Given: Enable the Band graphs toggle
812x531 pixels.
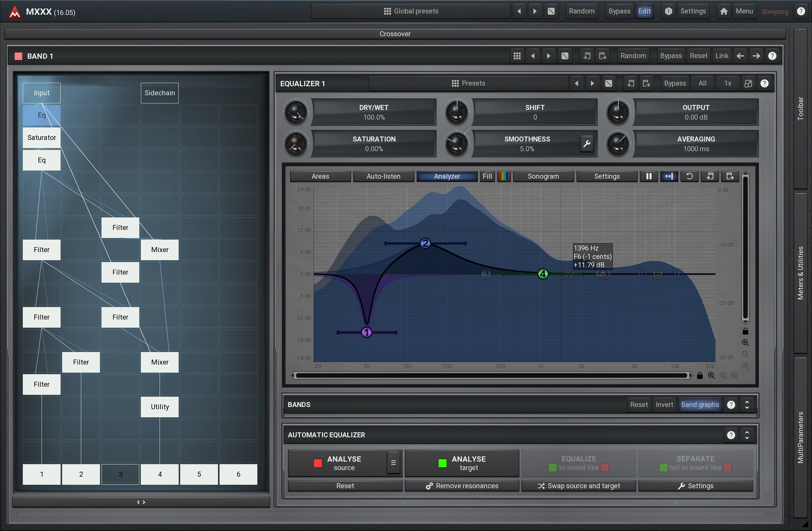Looking at the screenshot, I should coord(700,404).
